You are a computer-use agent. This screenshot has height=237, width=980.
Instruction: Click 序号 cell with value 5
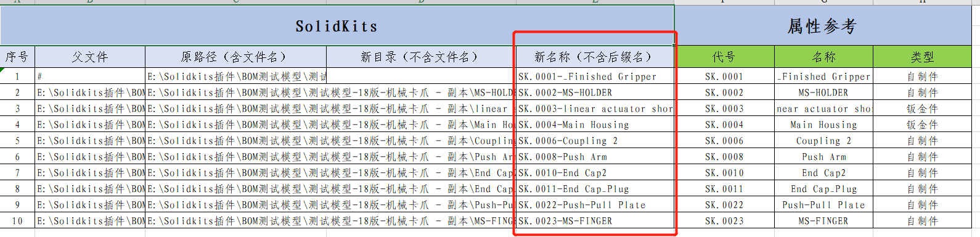(17, 141)
